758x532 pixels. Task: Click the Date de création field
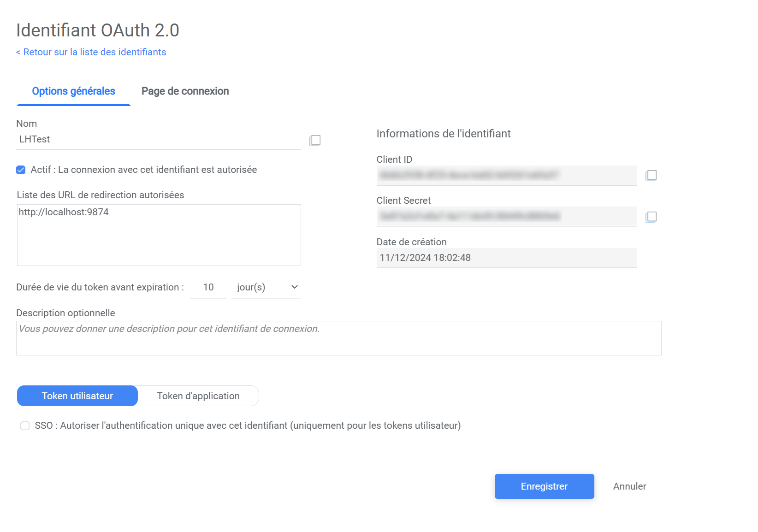click(x=506, y=258)
